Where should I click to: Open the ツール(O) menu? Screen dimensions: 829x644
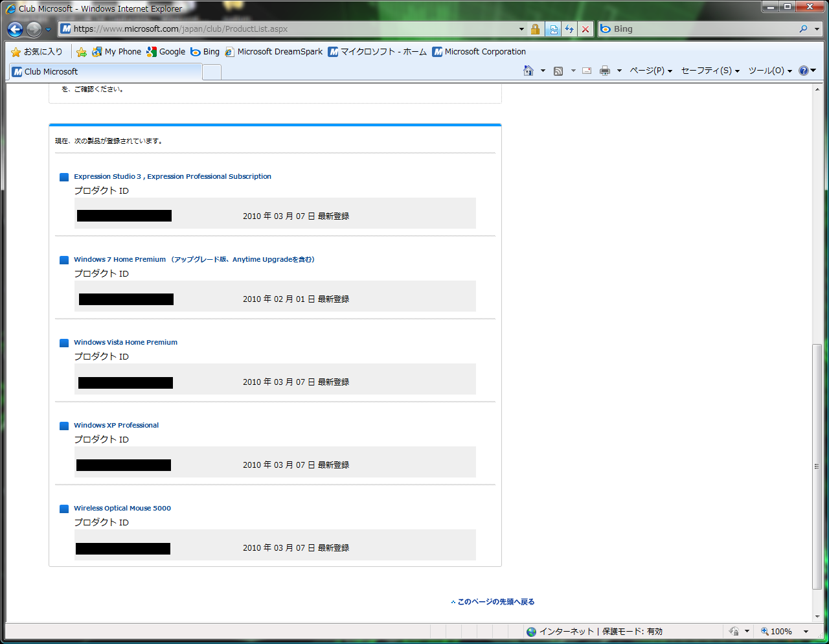coord(770,71)
